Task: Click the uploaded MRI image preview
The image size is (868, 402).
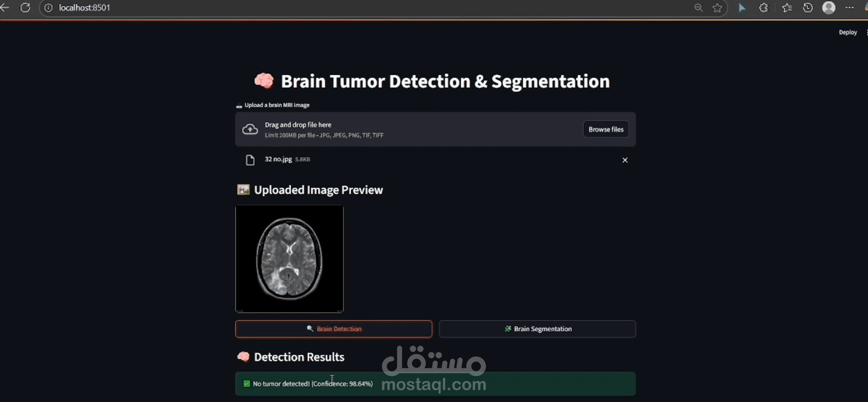Action: (x=289, y=258)
